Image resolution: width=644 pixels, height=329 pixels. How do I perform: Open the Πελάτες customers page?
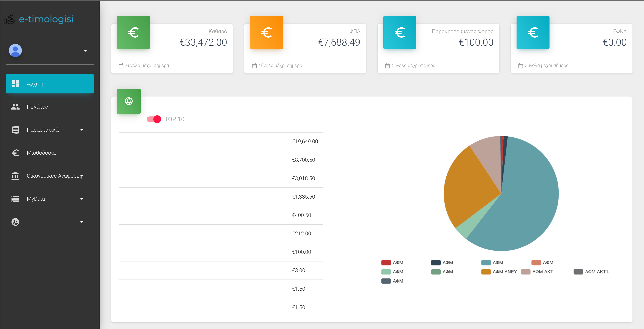coord(50,107)
